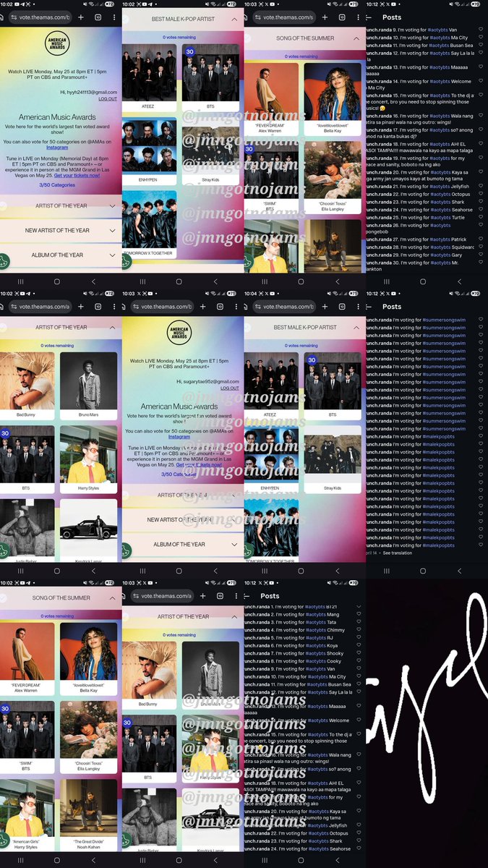This screenshot has height=868, width=488.
Task: Open tab switcher on hyyh241113 home screen
Action: [x=98, y=16]
